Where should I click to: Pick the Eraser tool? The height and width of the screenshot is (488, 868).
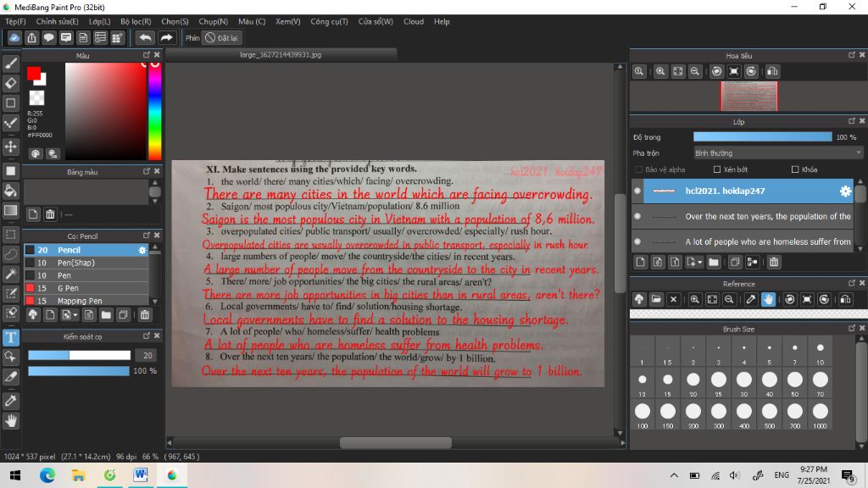click(x=11, y=83)
